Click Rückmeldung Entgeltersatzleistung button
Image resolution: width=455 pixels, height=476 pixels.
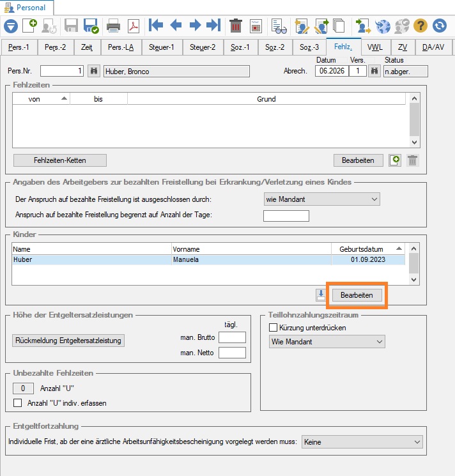68,341
